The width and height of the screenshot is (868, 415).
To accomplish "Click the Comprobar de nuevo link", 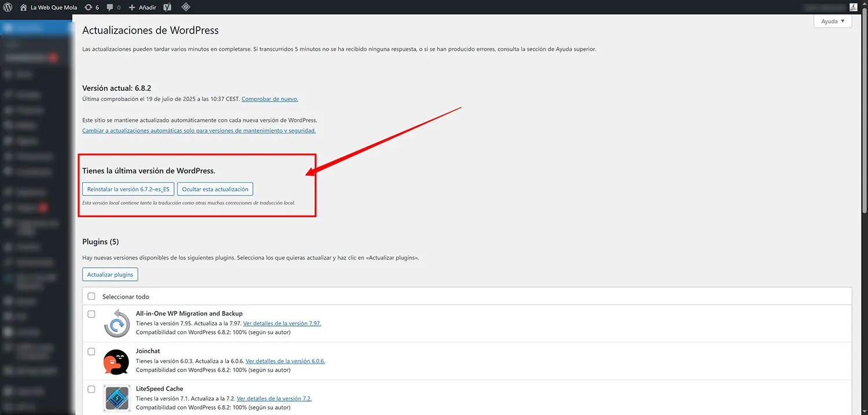I will [x=269, y=99].
